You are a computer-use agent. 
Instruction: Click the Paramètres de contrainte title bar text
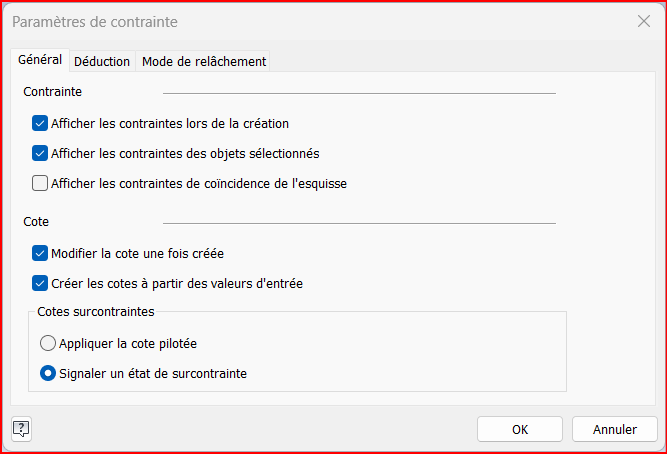pos(96,21)
